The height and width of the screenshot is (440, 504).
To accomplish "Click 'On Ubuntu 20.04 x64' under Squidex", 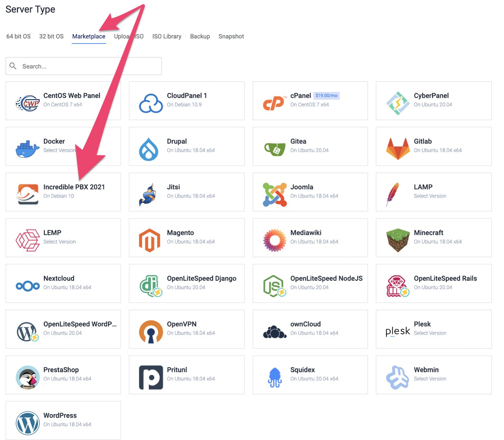I will tap(314, 379).
